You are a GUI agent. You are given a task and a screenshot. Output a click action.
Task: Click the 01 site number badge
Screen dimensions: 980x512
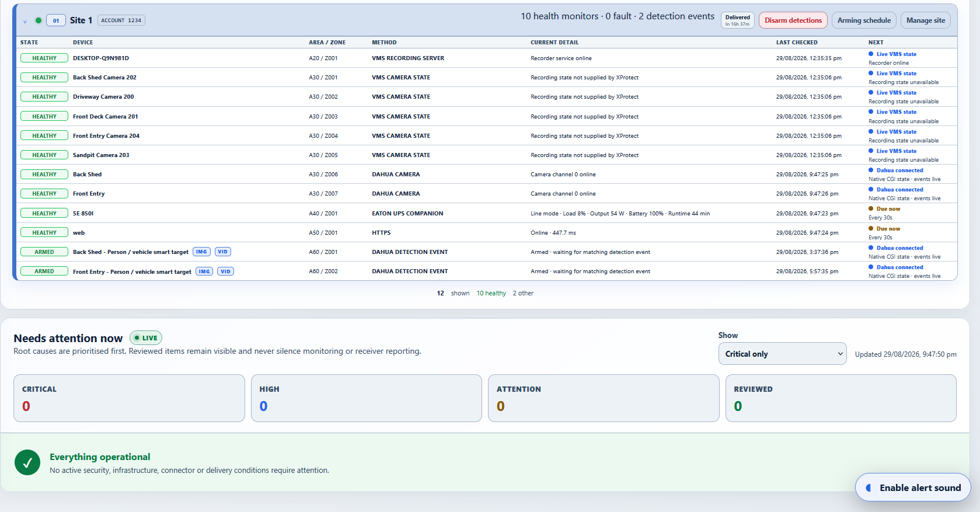(56, 20)
